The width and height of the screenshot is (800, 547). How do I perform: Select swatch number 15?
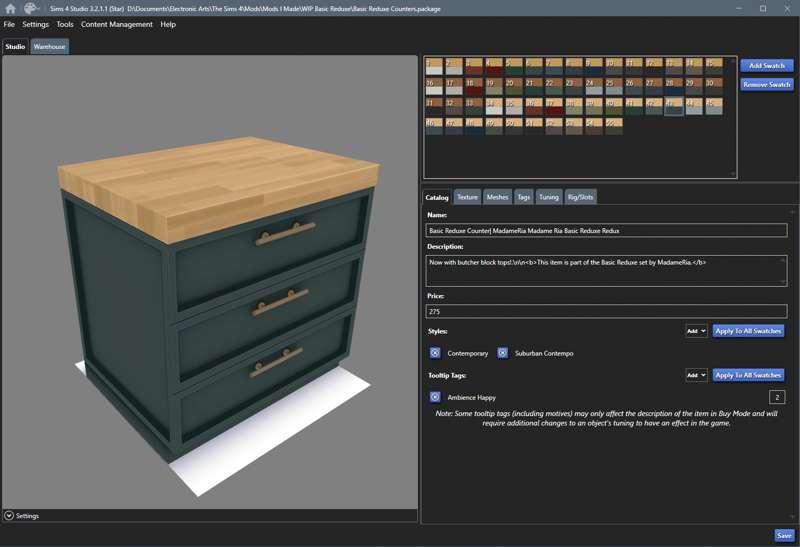(x=714, y=66)
